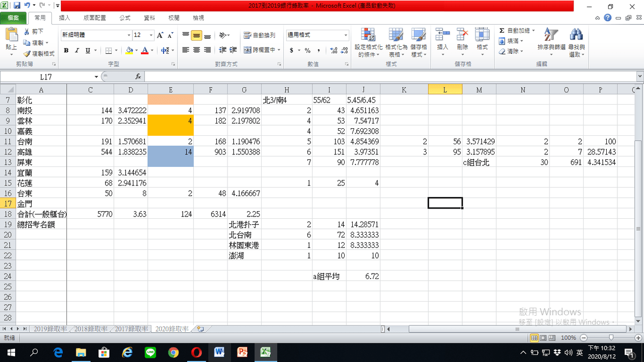644x362 pixels.
Task: Click the Paste (貼上) clipboard icon
Action: [11, 35]
